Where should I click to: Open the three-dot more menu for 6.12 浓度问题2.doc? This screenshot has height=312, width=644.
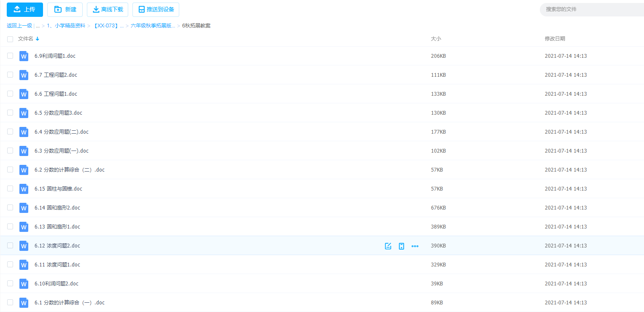coord(415,246)
